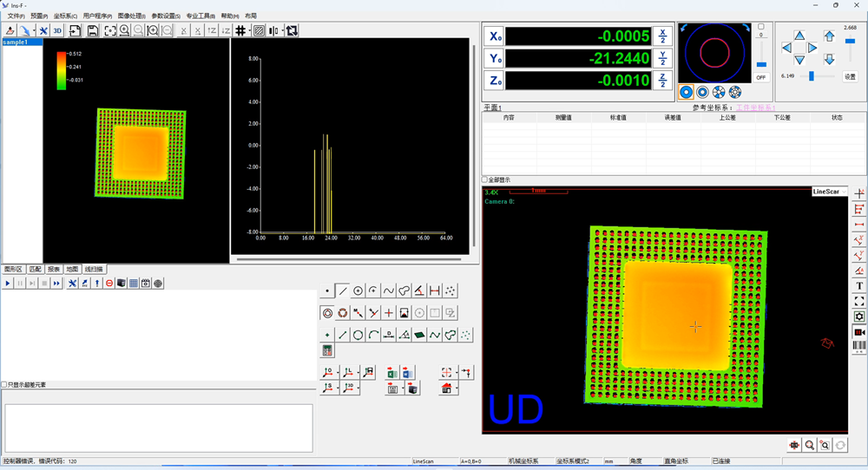Click the 设置 settings button

851,76
